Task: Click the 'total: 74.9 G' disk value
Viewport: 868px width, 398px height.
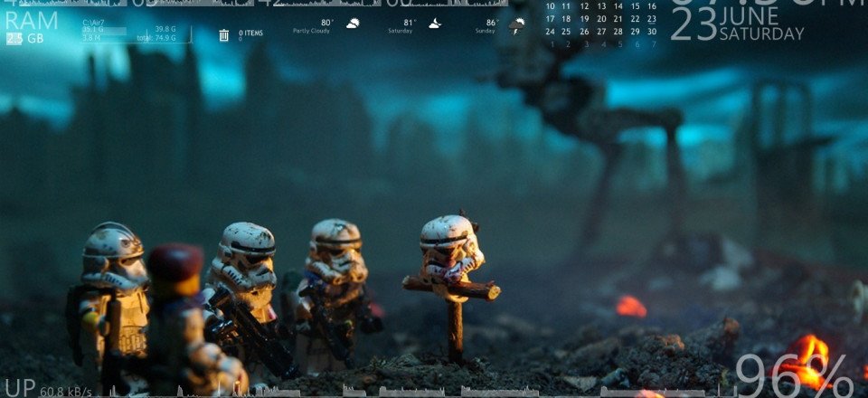Action: coord(156,38)
